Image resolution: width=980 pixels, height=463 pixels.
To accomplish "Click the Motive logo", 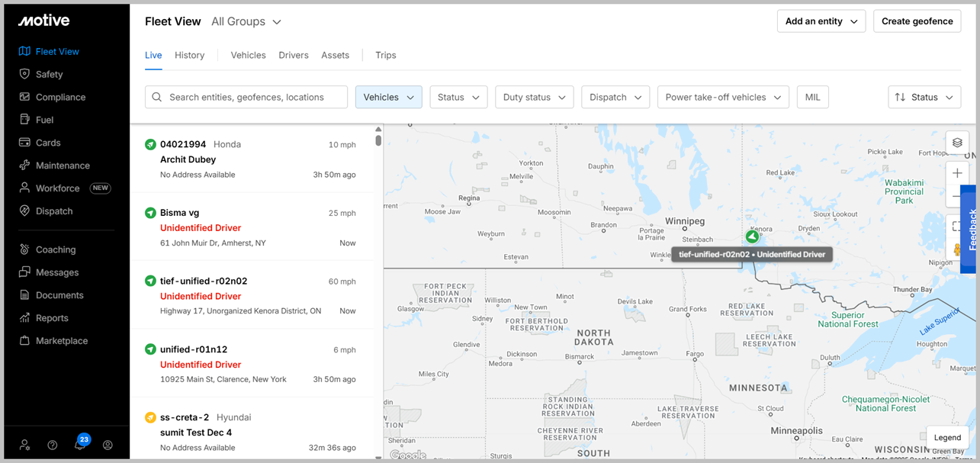I will tap(43, 21).
